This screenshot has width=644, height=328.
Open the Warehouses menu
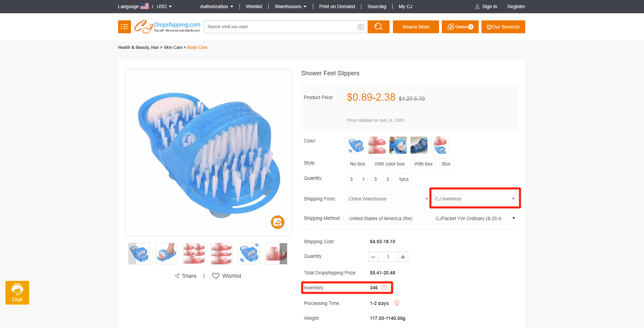(x=290, y=6)
